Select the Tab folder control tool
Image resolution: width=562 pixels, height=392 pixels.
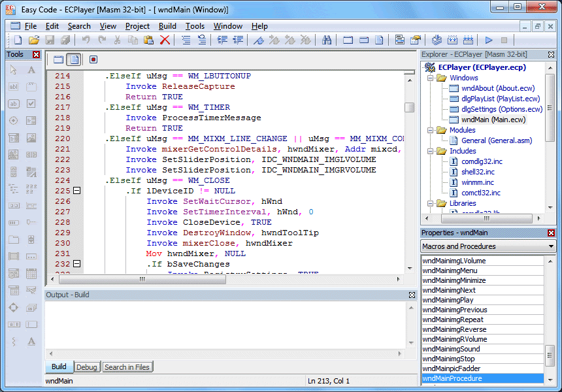click(x=14, y=239)
